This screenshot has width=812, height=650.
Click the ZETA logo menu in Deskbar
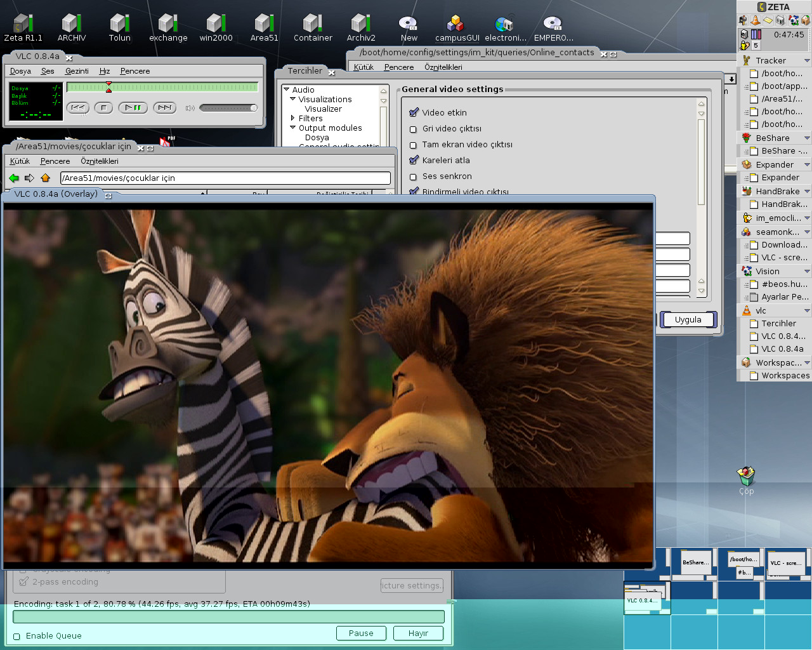[774, 7]
